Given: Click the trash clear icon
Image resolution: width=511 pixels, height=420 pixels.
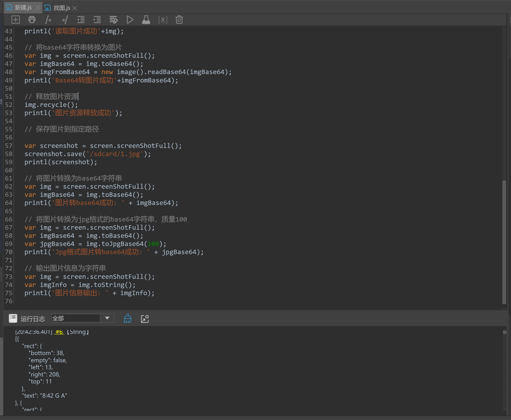Looking at the screenshot, I should tap(179, 20).
